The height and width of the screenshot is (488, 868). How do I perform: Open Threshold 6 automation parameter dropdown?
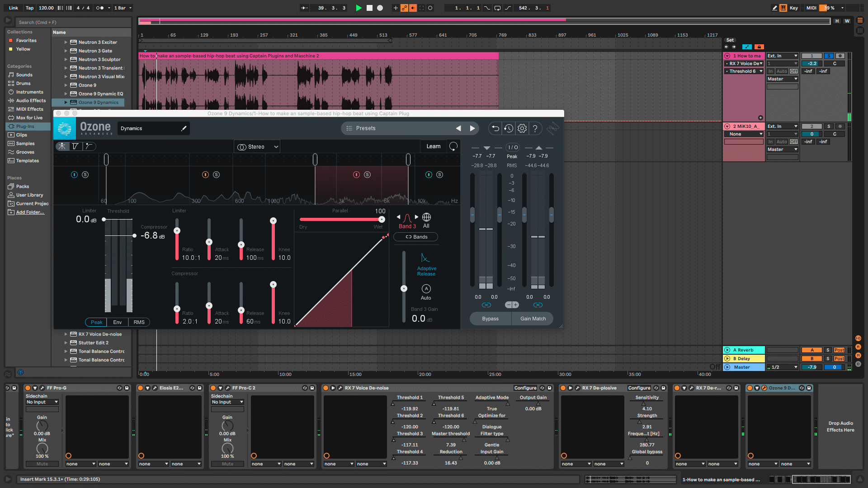(x=744, y=71)
